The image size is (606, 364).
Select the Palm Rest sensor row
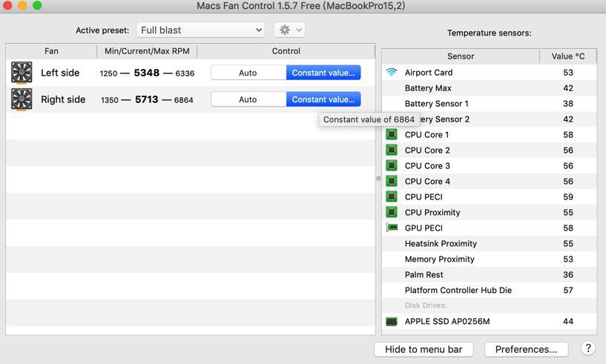coord(490,275)
